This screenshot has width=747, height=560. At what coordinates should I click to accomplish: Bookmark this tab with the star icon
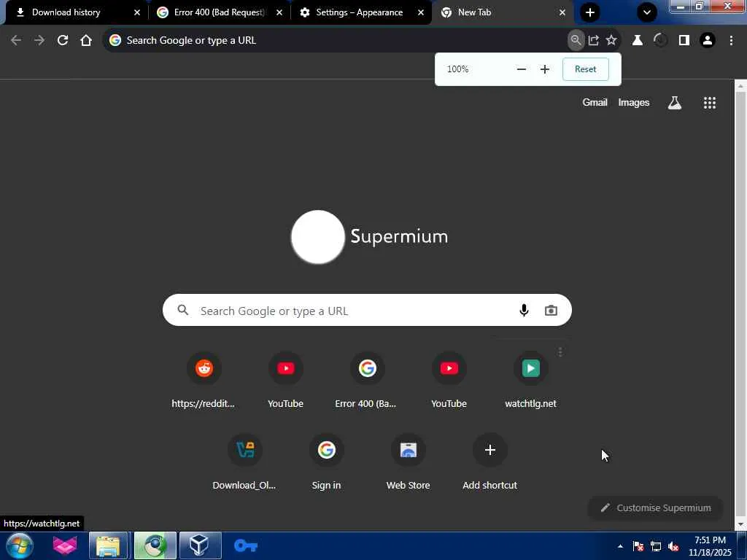coord(611,41)
